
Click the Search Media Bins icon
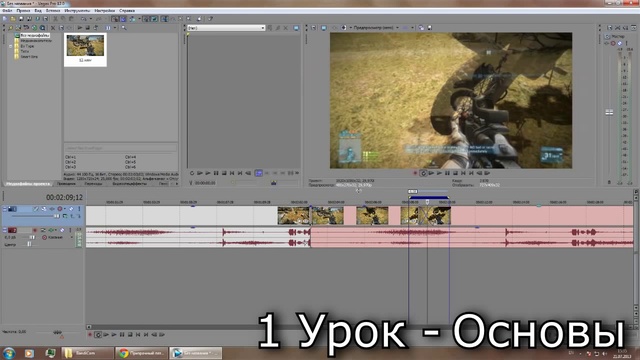pyautogui.click(x=124, y=28)
